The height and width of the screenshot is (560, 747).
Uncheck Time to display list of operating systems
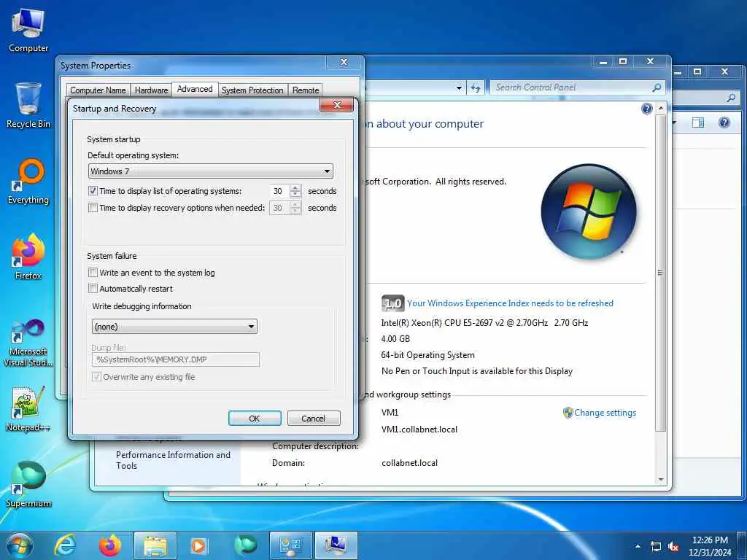point(93,191)
